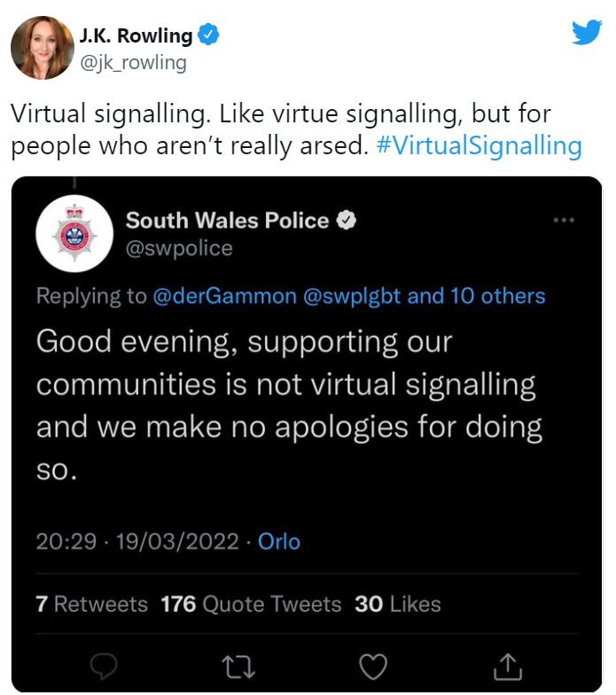The image size is (616, 695).
Task: Click the retweet arrows icon
Action: tap(238, 667)
